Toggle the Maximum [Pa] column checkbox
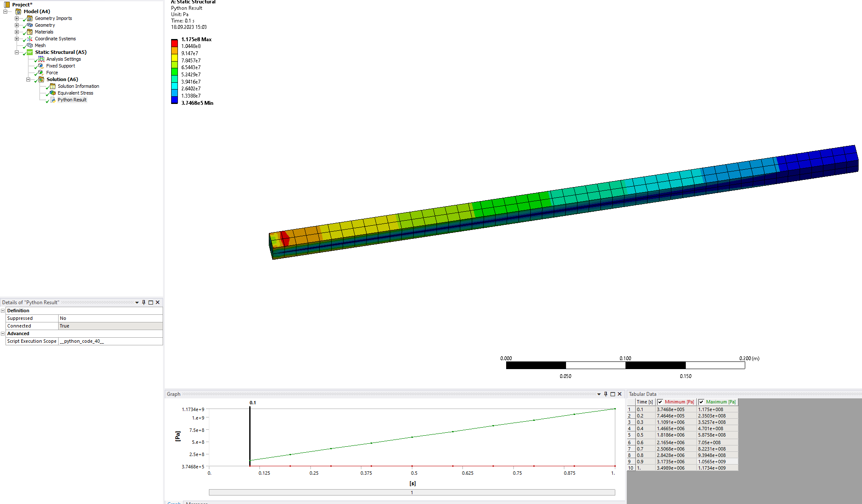This screenshot has height=504, width=862. click(x=701, y=402)
